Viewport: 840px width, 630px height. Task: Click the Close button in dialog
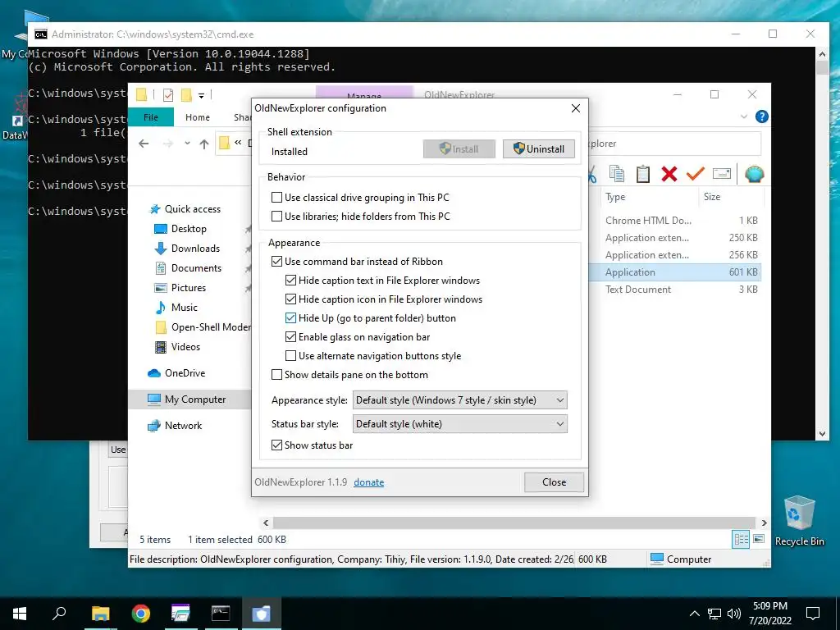click(554, 482)
